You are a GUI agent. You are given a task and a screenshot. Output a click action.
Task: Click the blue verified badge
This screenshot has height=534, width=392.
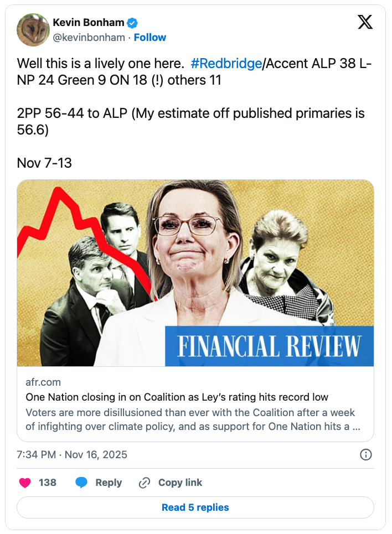[133, 23]
